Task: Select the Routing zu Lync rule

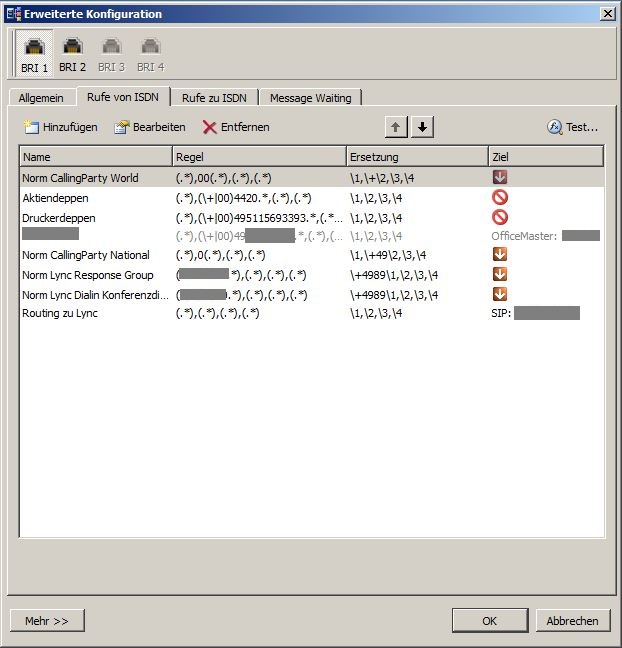Action: click(x=60, y=313)
